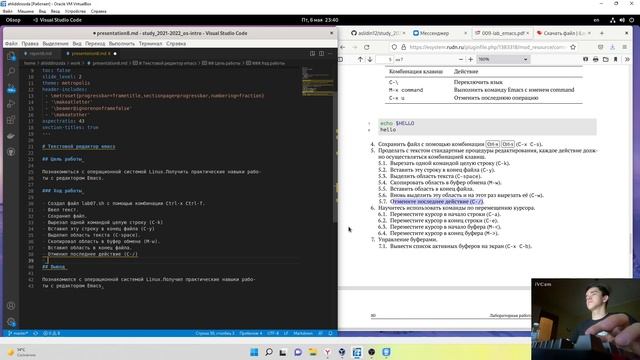Click Synchronize Changes icon in status bar
Image resolution: width=640 pixels, height=360 pixels.
[x=36, y=333]
